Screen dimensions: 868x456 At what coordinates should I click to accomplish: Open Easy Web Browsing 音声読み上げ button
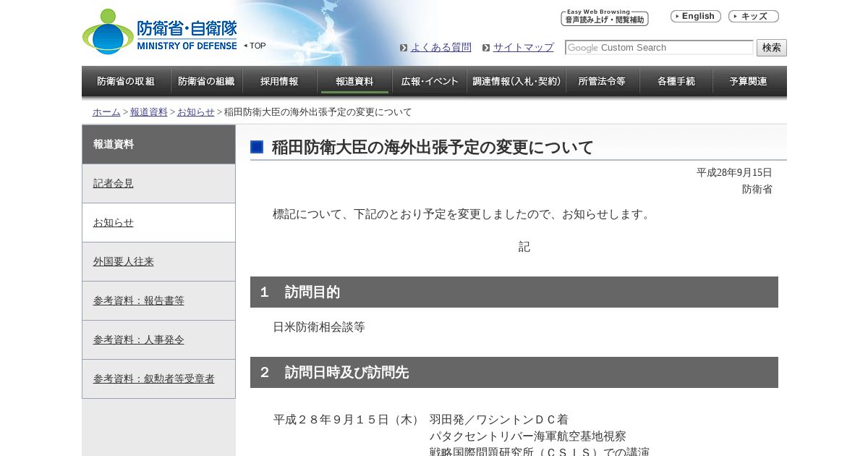pyautogui.click(x=605, y=17)
